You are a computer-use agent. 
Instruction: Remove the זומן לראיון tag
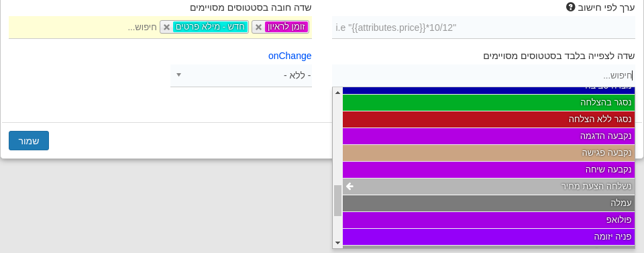click(258, 27)
